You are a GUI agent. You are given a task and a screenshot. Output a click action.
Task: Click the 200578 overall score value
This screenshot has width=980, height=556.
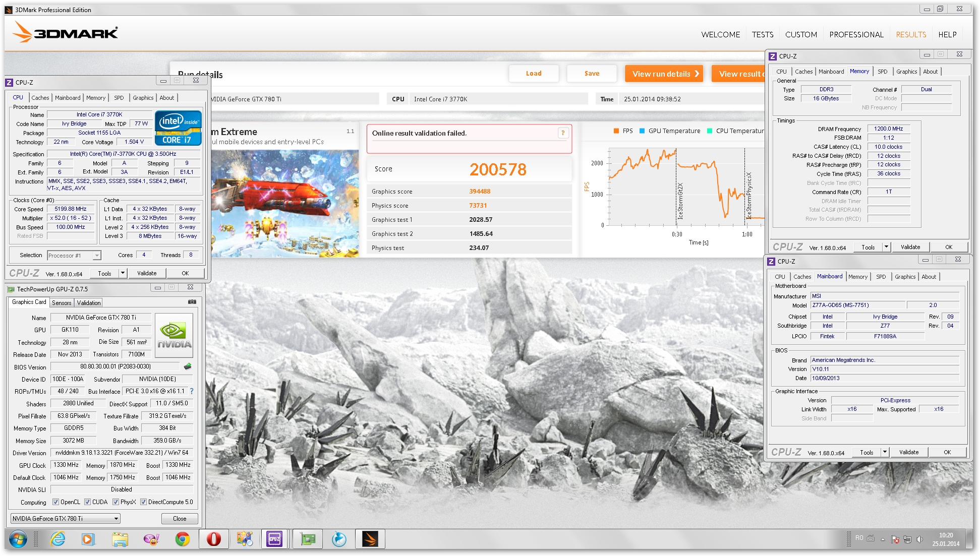[x=498, y=169]
